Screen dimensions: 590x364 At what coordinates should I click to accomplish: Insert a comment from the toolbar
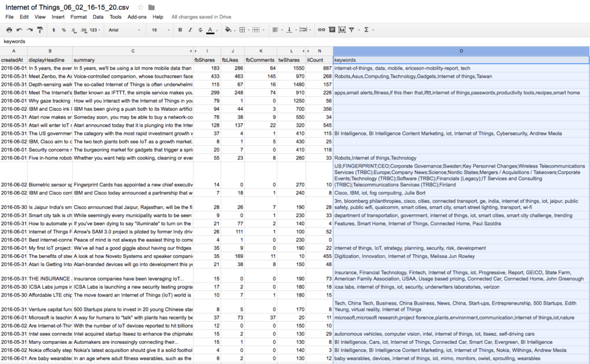pyautogui.click(x=331, y=29)
